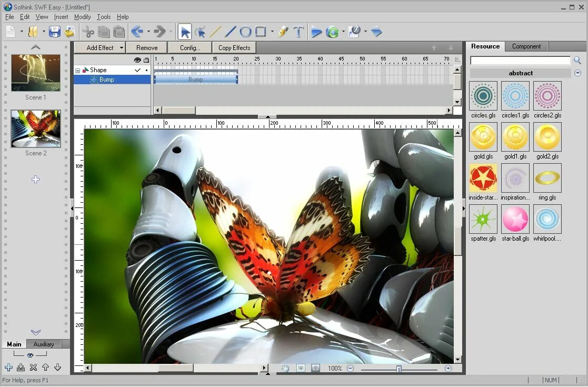Add a new scene with bottom plus icon
This screenshot has height=387, width=588.
[x=8, y=368]
